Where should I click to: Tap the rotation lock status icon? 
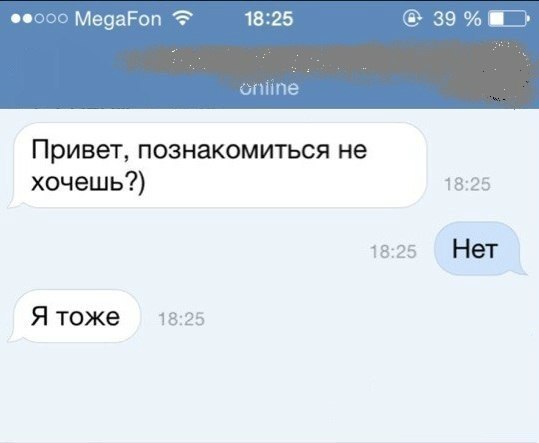(412, 18)
